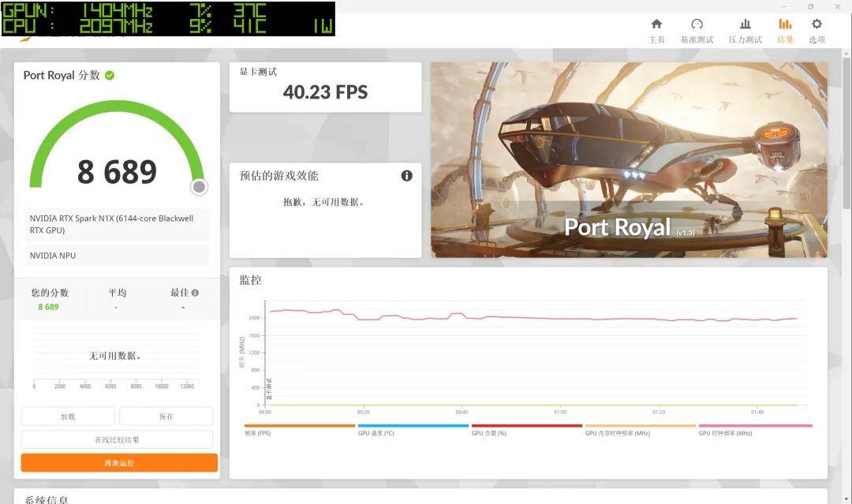Click the 40.23 FPS graphics test value
The width and height of the screenshot is (852, 504).
click(325, 92)
